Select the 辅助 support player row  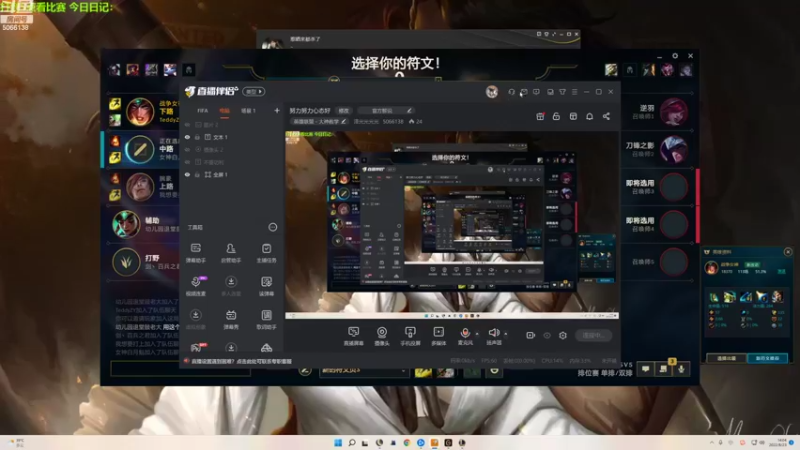point(143,224)
